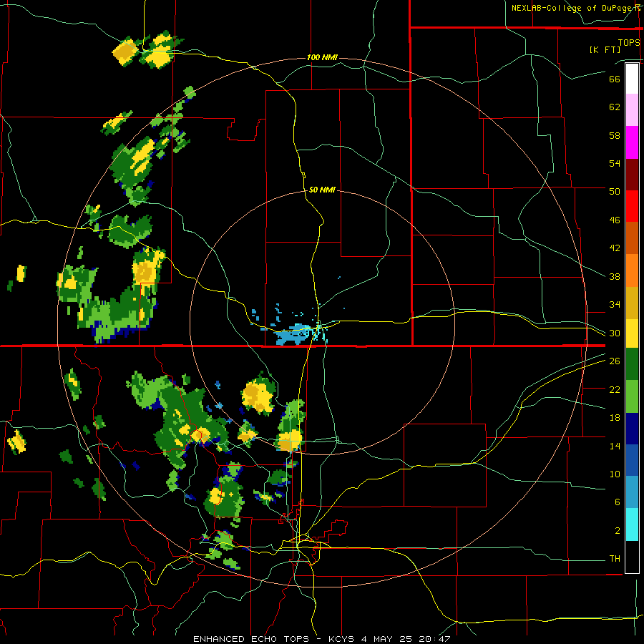Screen dimensions: 644x644
Task: Select the legend value 46
Action: click(x=615, y=220)
